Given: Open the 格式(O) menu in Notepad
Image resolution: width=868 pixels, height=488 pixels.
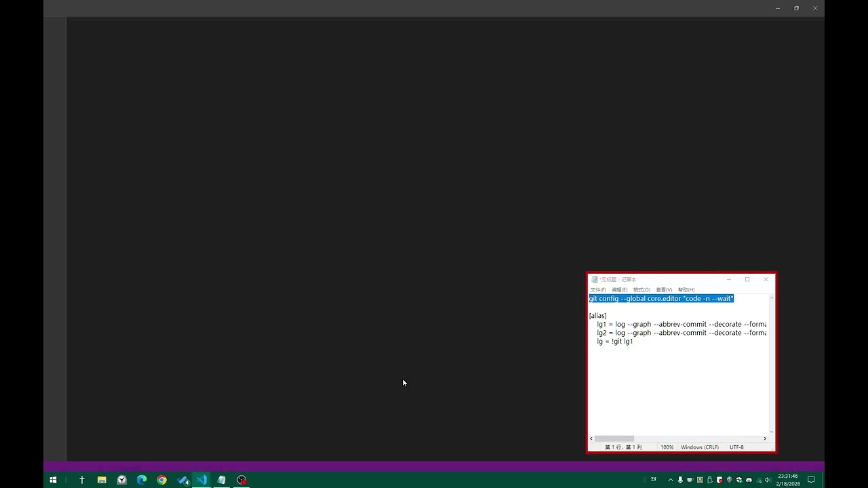Looking at the screenshot, I should tap(642, 290).
